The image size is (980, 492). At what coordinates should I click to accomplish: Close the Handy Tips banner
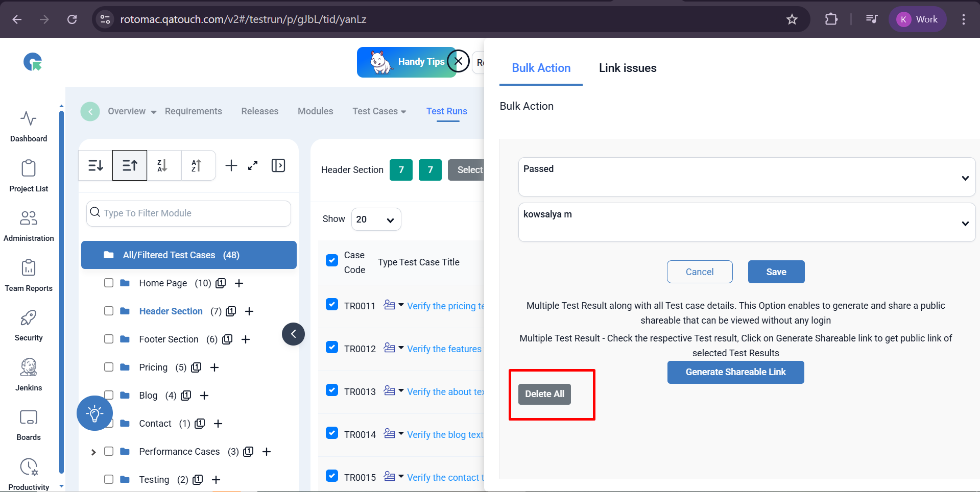[458, 61]
